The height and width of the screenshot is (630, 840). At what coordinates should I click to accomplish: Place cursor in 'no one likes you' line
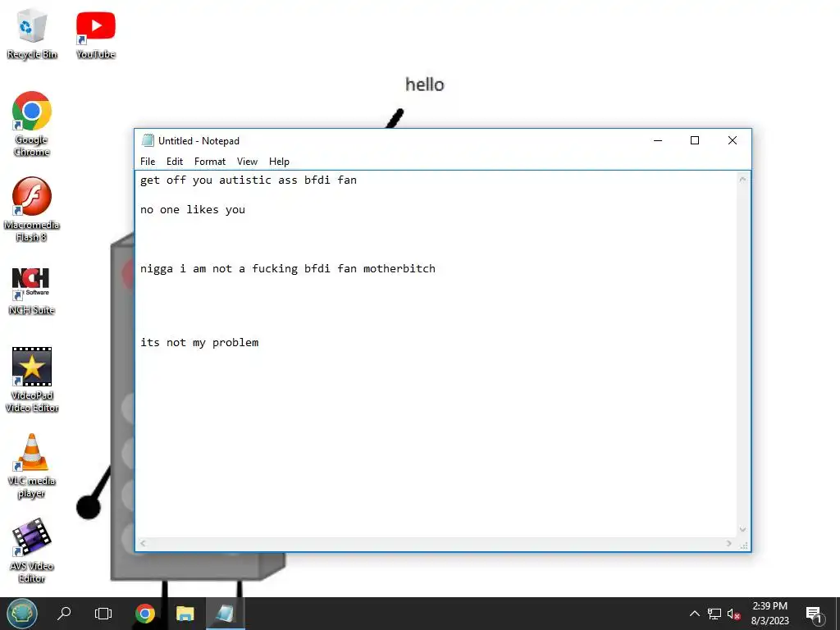pyautogui.click(x=192, y=209)
